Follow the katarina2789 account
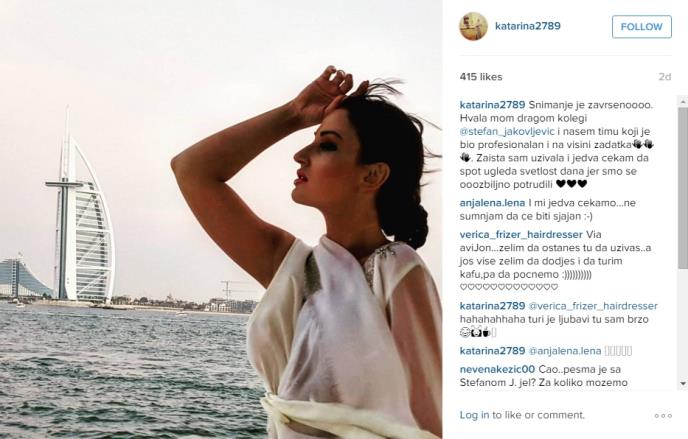This screenshot has width=688, height=439. tap(641, 27)
